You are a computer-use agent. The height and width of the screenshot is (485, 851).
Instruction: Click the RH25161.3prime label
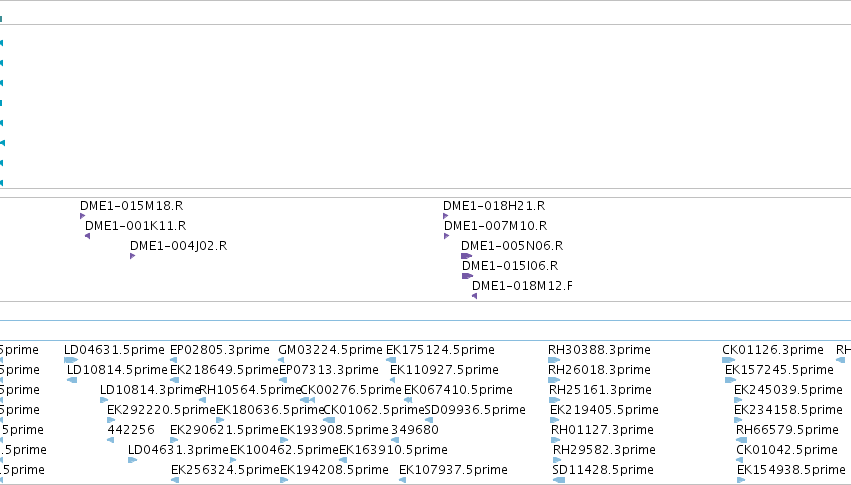click(x=600, y=391)
